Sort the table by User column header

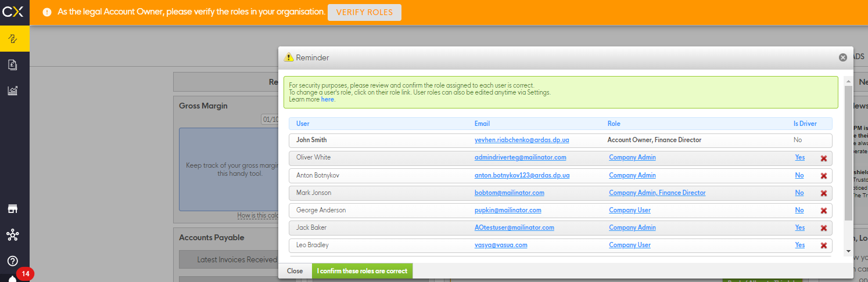point(303,124)
